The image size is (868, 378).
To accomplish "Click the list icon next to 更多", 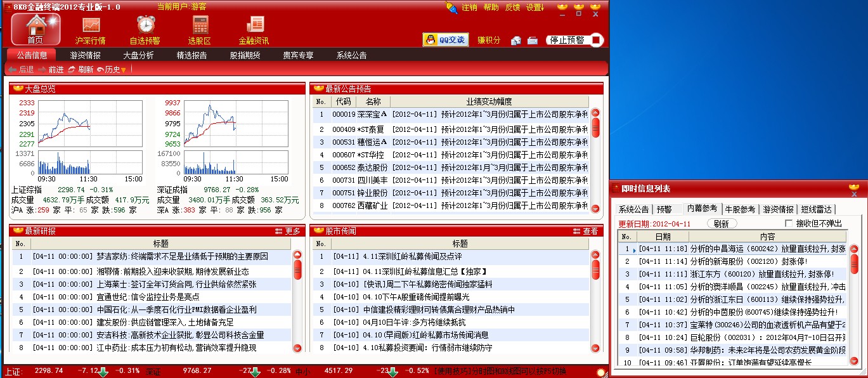I will (279, 231).
